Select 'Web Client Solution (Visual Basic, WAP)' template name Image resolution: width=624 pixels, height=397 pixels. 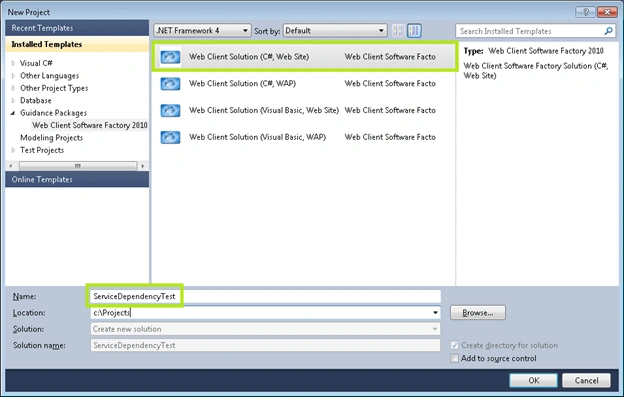(257, 137)
